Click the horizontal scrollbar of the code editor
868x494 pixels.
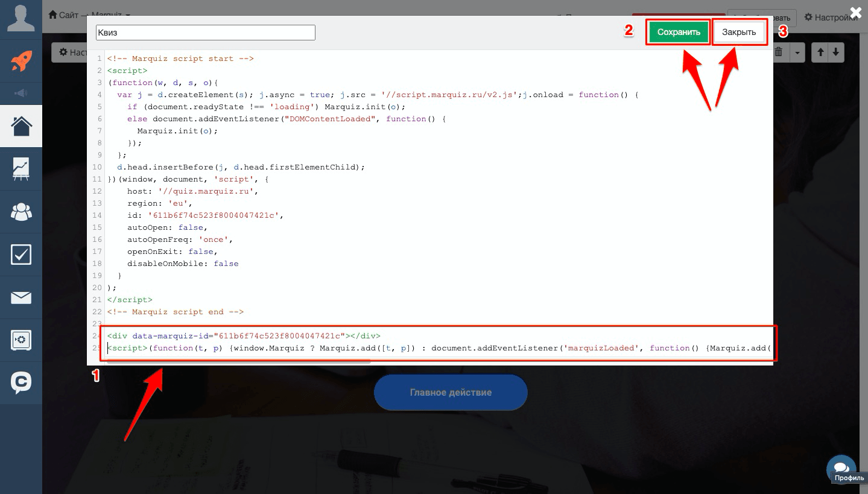[239, 361]
